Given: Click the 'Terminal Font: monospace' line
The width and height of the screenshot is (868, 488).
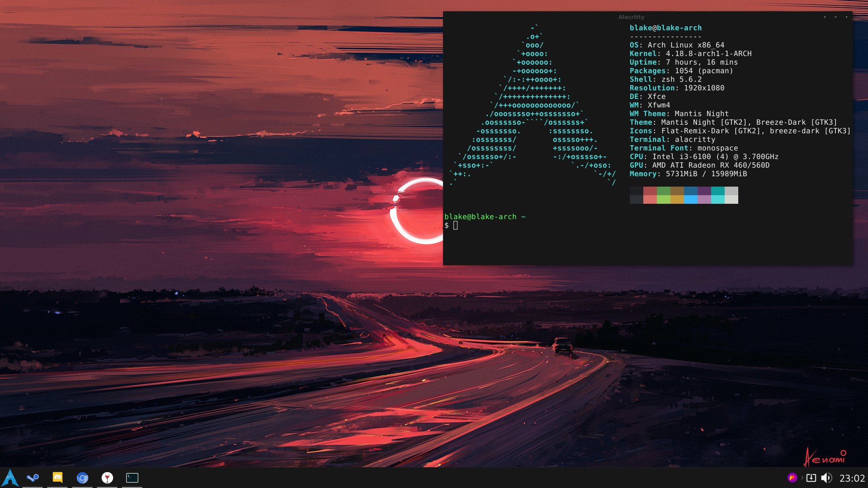Looking at the screenshot, I should click(684, 148).
